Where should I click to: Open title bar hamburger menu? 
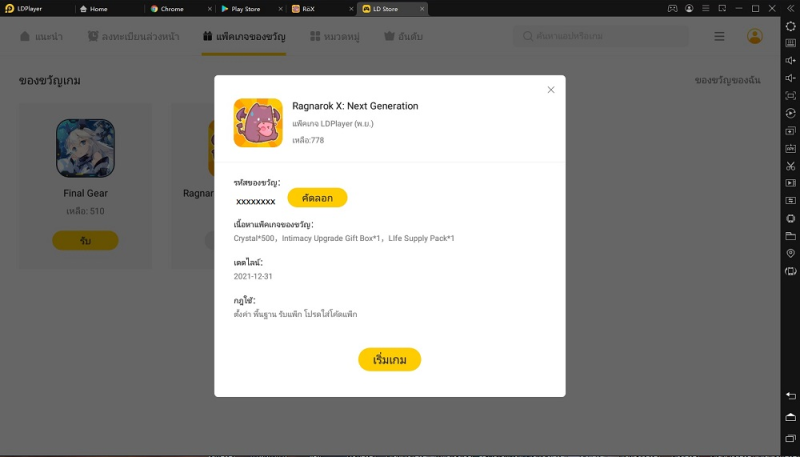click(x=706, y=8)
